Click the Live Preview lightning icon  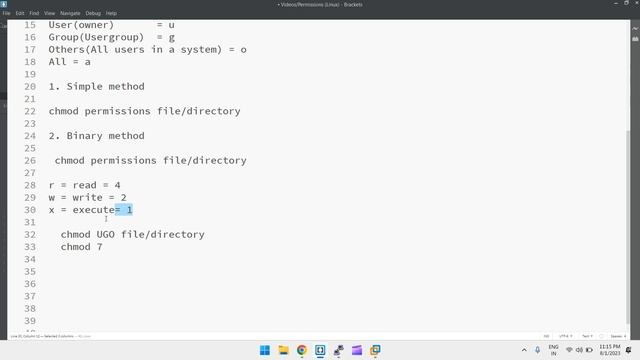click(635, 29)
